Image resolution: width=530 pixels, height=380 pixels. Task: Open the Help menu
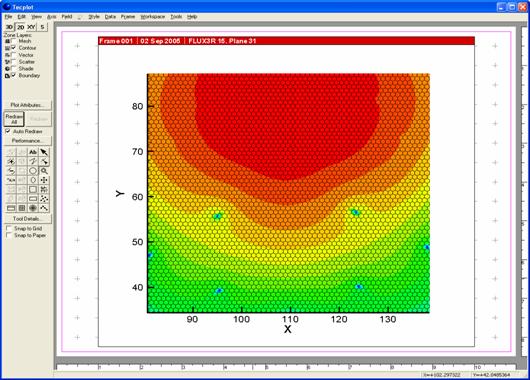192,17
